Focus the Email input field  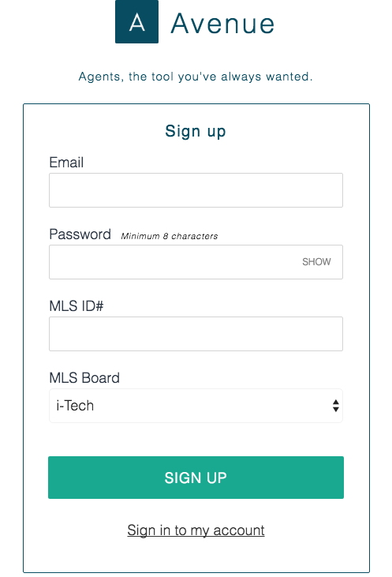(196, 190)
